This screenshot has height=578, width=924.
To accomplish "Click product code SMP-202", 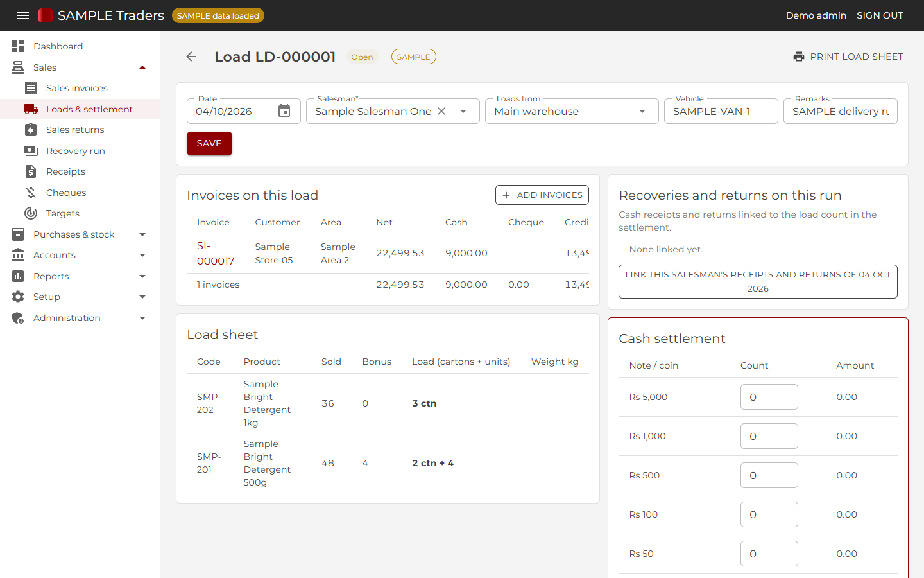I will click(x=209, y=403).
